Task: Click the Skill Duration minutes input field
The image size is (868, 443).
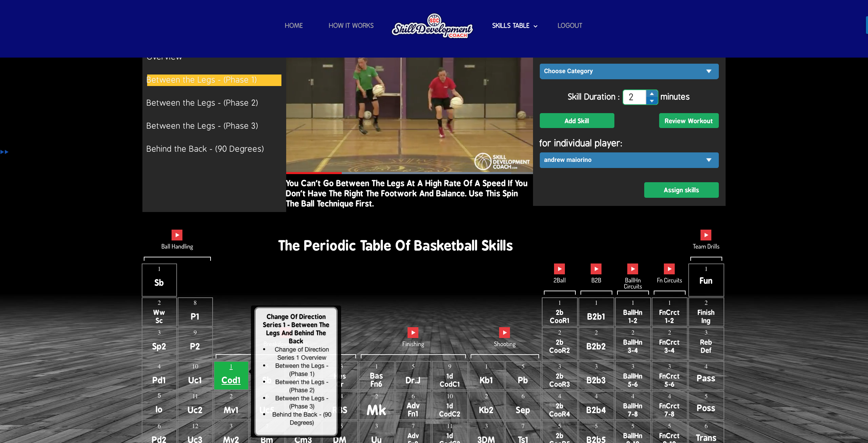Action: pyautogui.click(x=634, y=97)
